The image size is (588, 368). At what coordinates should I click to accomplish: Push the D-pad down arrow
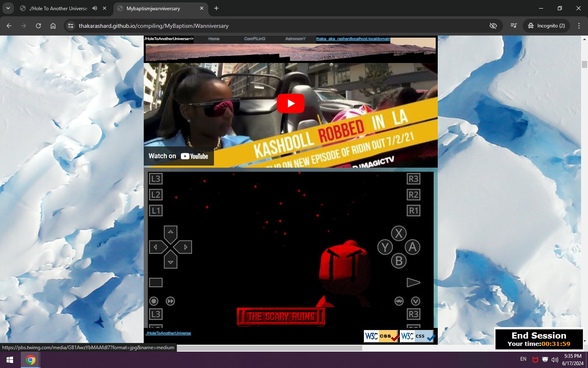click(171, 261)
